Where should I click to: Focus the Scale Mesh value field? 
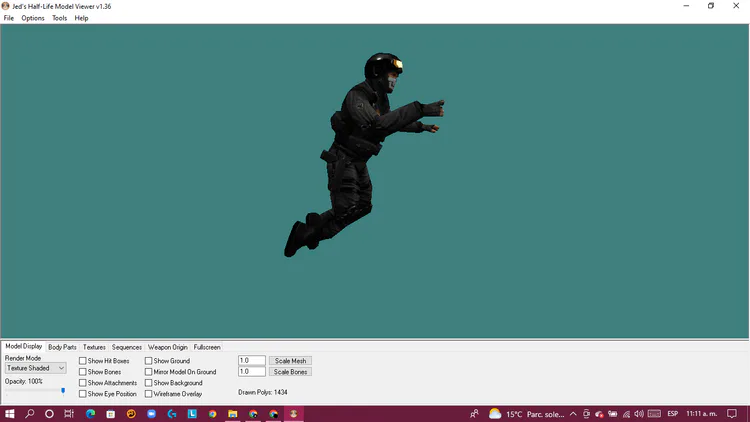[x=252, y=361]
